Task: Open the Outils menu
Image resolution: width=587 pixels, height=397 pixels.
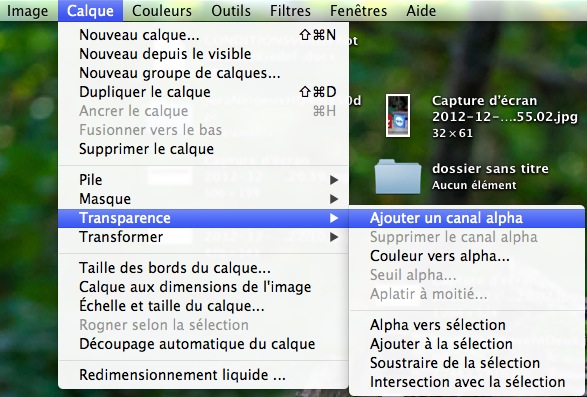Action: tap(231, 10)
